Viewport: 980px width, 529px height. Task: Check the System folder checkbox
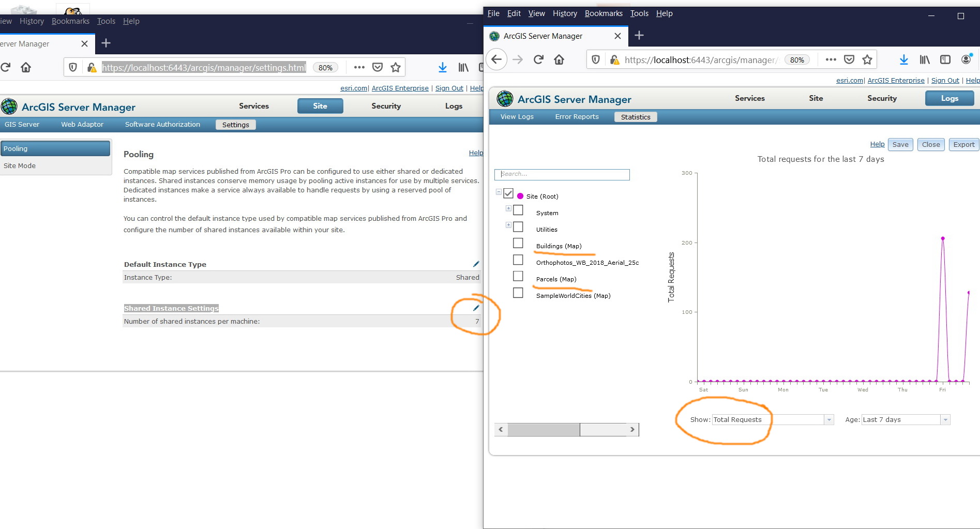(x=518, y=210)
